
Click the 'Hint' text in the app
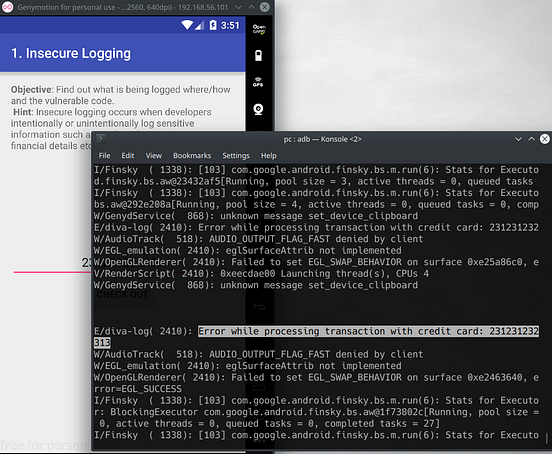click(x=23, y=112)
